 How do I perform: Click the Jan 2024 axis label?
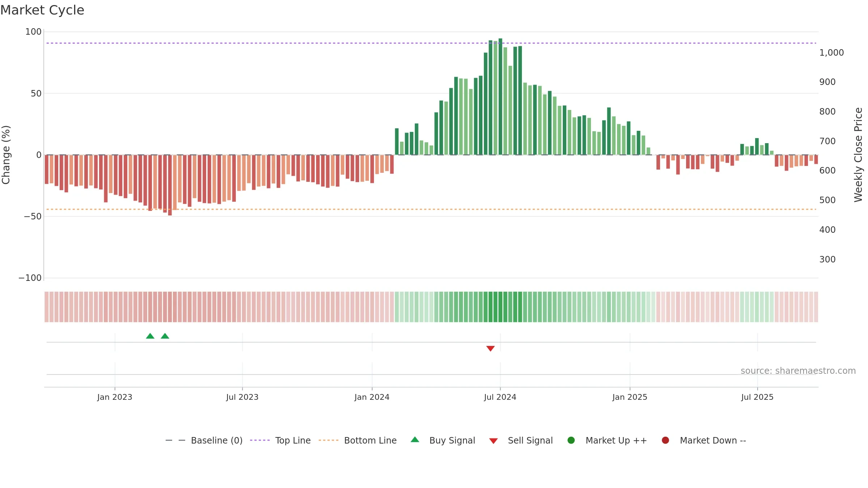click(x=372, y=397)
